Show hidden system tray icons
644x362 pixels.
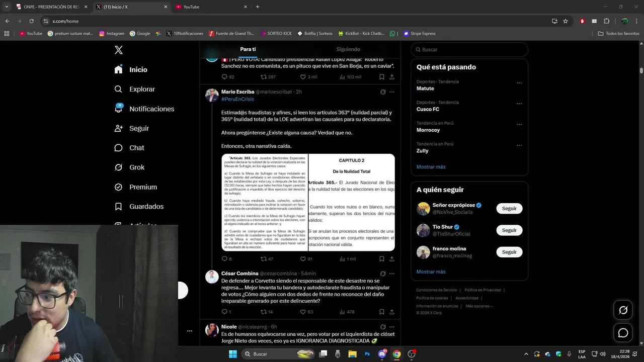coord(526,354)
